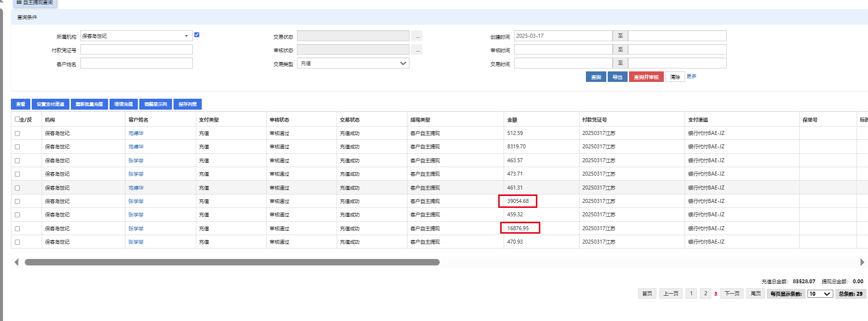Click the 查看 toolbar button
The height and width of the screenshot is (321, 868).
(20, 104)
